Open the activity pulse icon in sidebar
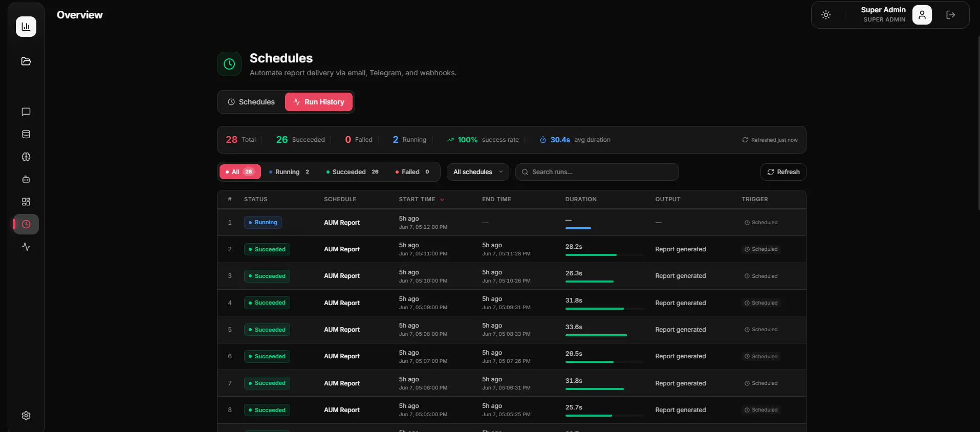The width and height of the screenshot is (980, 432). [26, 247]
